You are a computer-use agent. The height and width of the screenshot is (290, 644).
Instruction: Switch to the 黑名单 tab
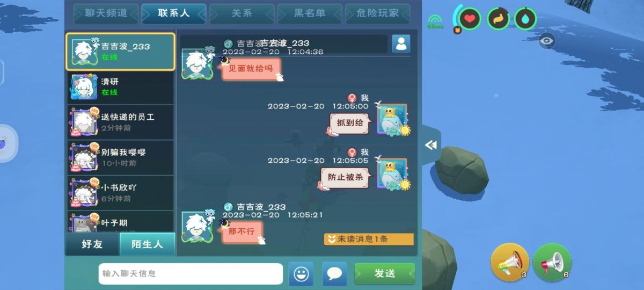310,13
